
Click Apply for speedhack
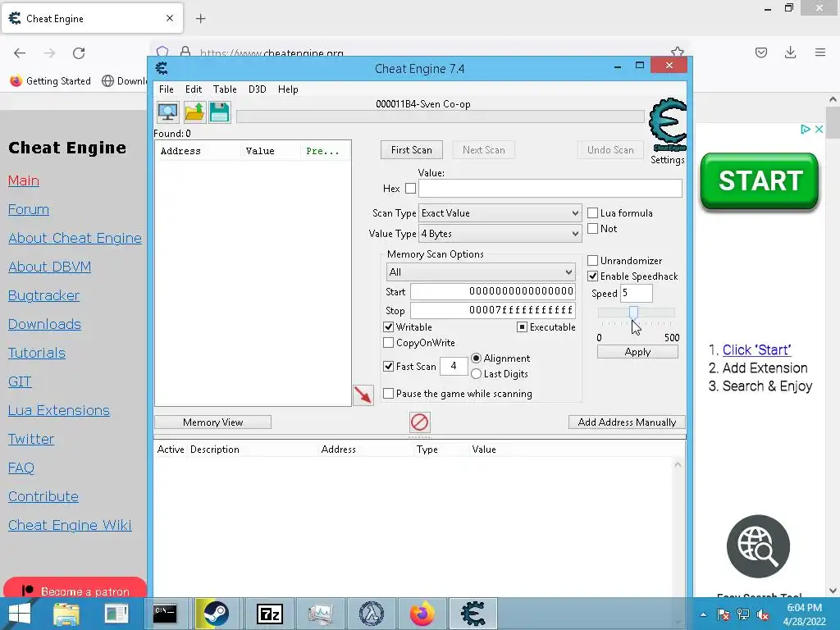(637, 352)
